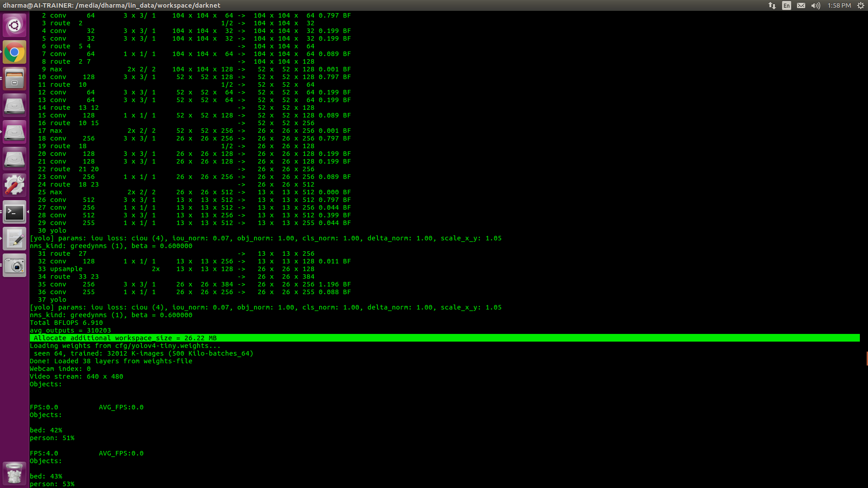
Task: Click '33 upsample' layer line
Action: [x=176, y=269]
